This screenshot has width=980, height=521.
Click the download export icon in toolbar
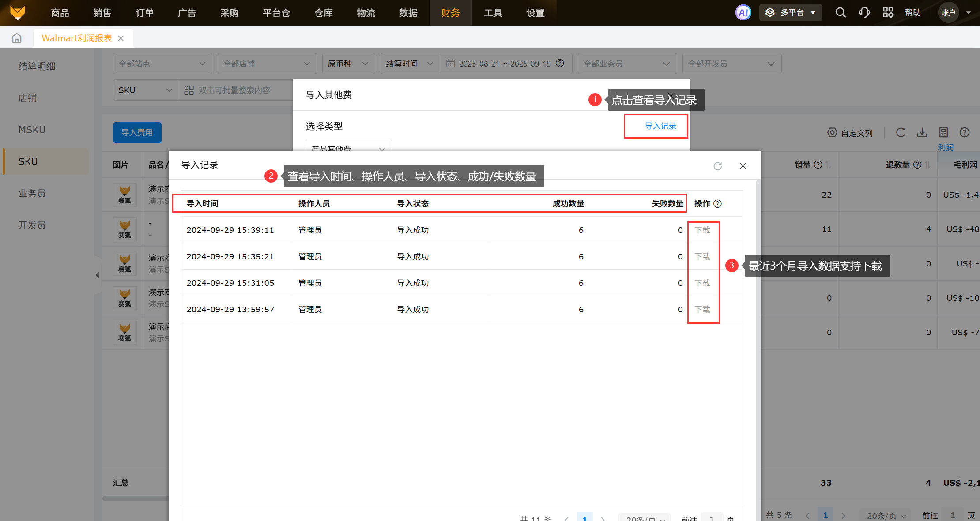[922, 132]
